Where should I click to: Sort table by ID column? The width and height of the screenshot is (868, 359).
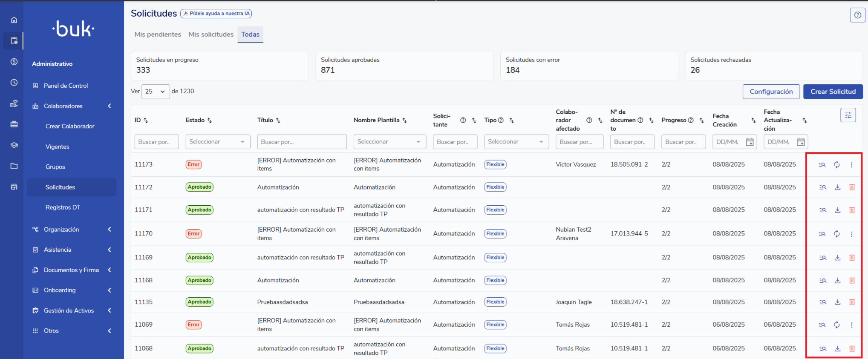[x=146, y=121]
